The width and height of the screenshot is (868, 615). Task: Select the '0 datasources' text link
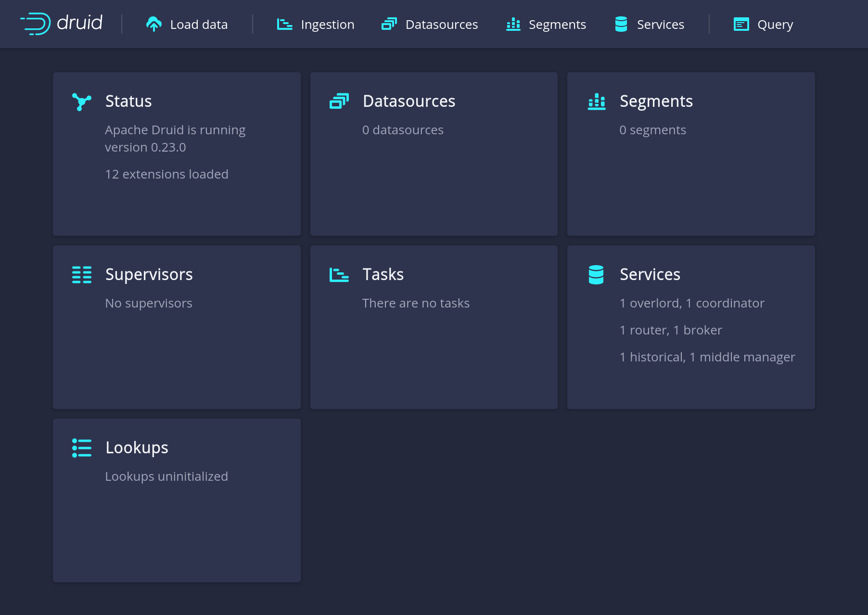coord(403,130)
